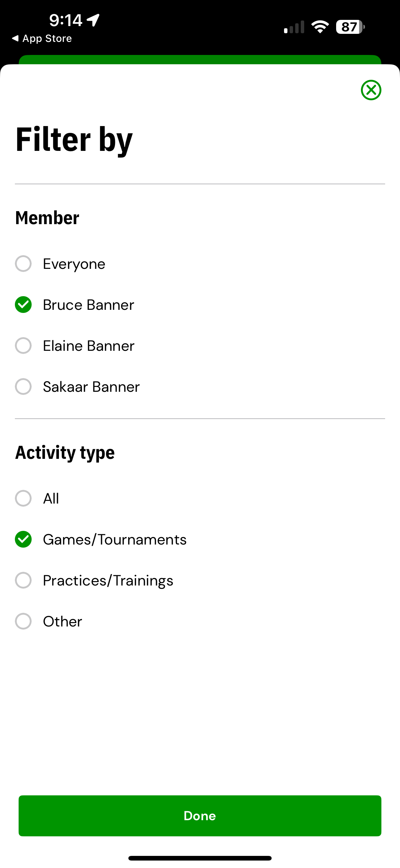Tap the Practices/Trainings label text
Image resolution: width=400 pixels, height=868 pixels.
[108, 581]
